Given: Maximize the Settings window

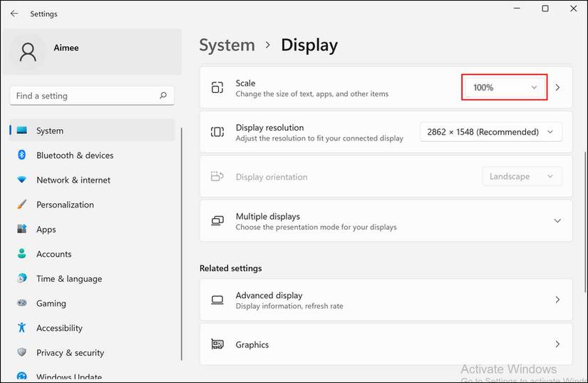Looking at the screenshot, I should click(x=545, y=9).
